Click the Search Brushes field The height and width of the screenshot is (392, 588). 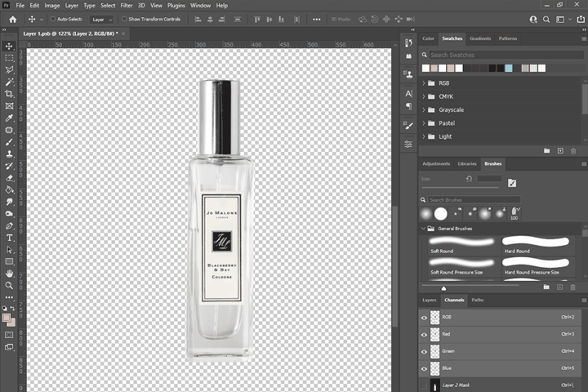tap(474, 200)
